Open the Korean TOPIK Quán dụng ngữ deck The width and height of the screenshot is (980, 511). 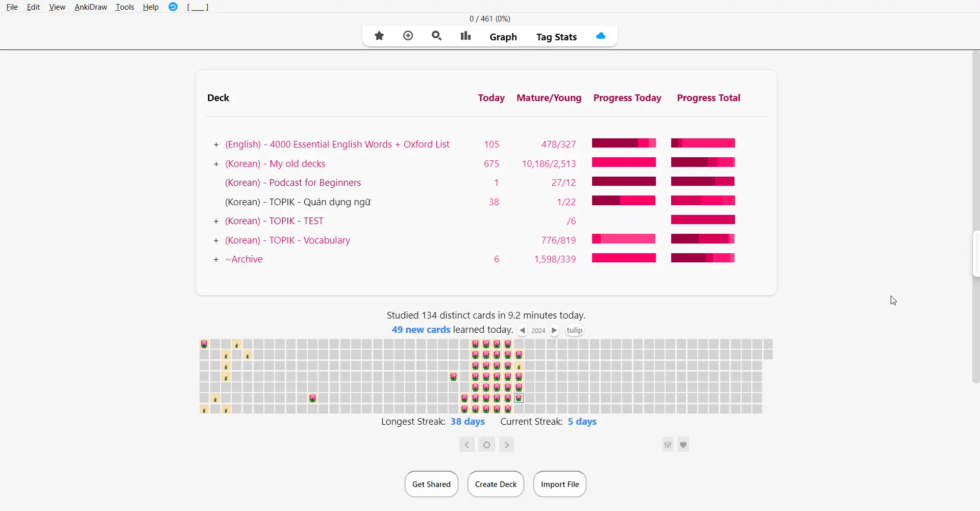pyautogui.click(x=298, y=202)
